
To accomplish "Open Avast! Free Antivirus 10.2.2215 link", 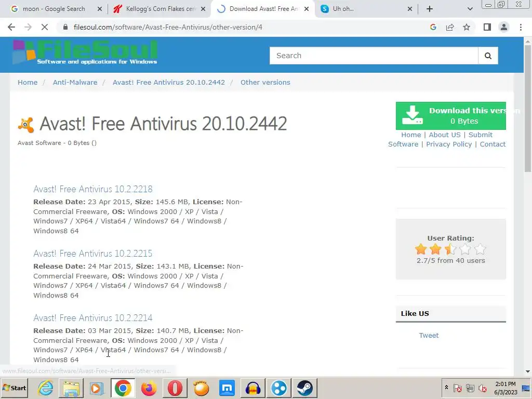I will 93,254.
